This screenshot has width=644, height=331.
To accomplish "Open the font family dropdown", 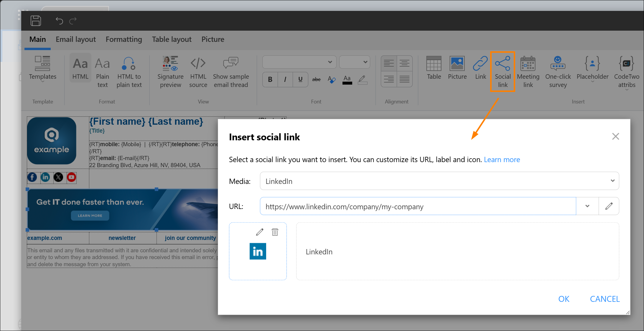I will (299, 62).
